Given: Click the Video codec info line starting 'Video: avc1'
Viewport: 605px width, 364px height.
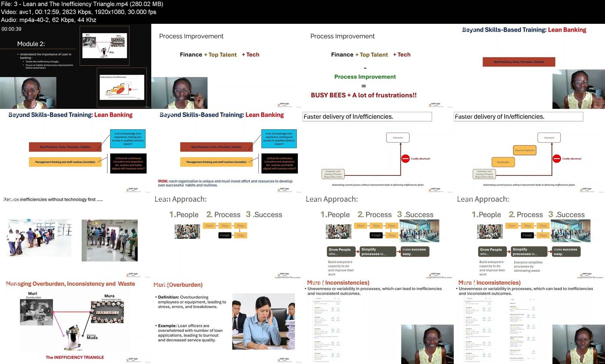Looking at the screenshot, I should [x=79, y=12].
